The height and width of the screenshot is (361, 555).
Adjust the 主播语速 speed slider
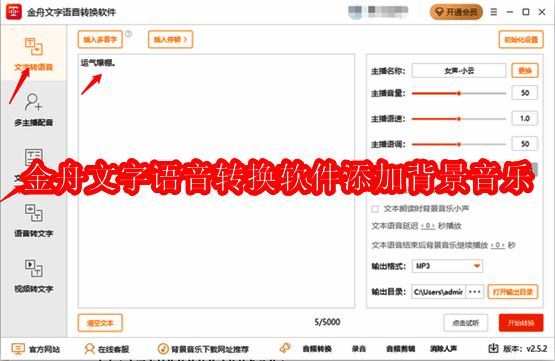tap(459, 119)
